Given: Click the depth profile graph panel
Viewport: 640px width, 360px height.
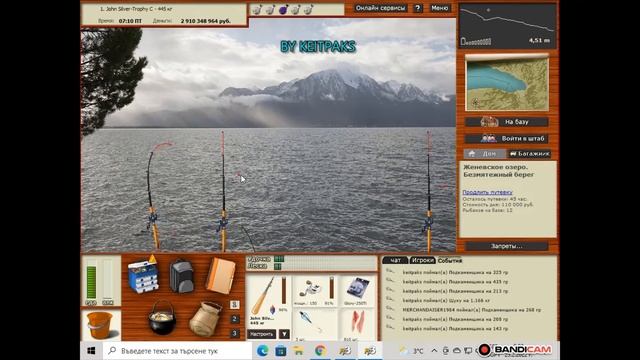Looking at the screenshot, I should click(x=507, y=25).
